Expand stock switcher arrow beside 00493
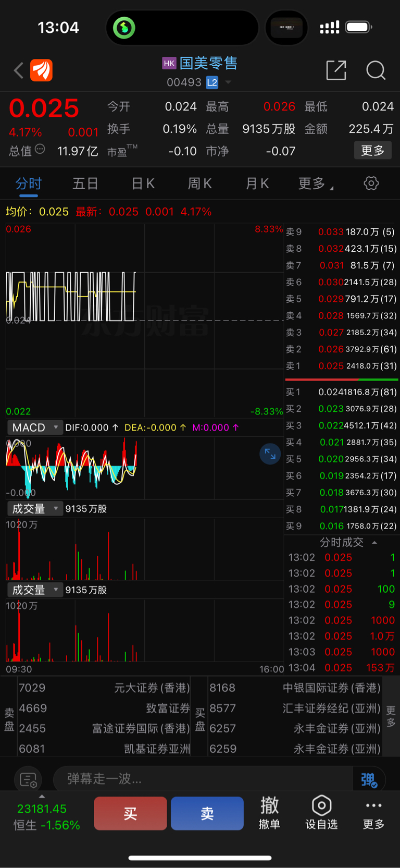400x868 pixels. coord(228,82)
